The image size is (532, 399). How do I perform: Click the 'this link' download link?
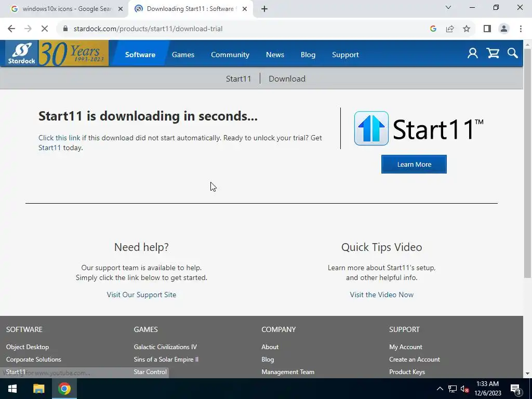59,138
